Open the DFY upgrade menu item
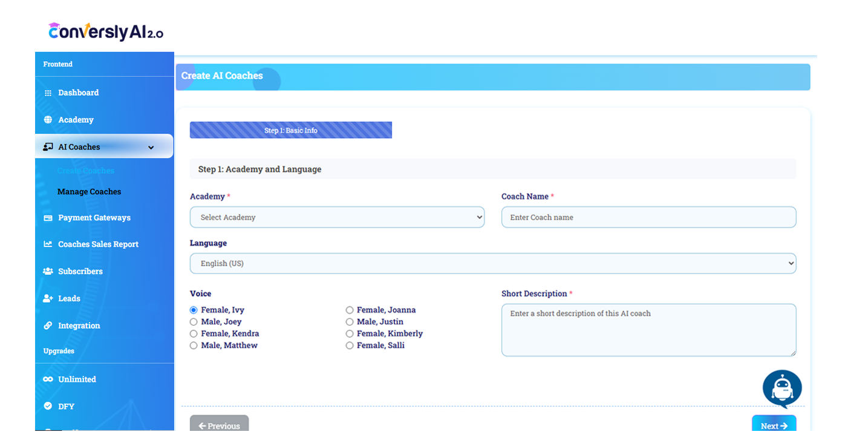 (x=66, y=407)
